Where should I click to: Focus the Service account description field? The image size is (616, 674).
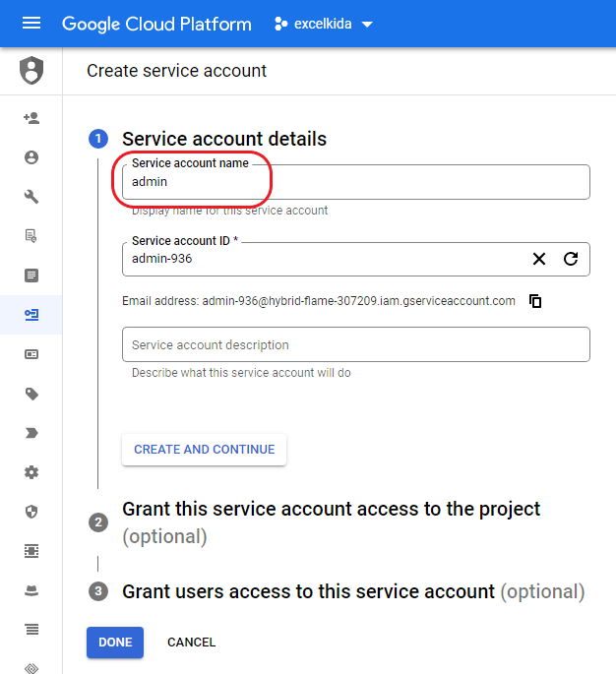[356, 344]
